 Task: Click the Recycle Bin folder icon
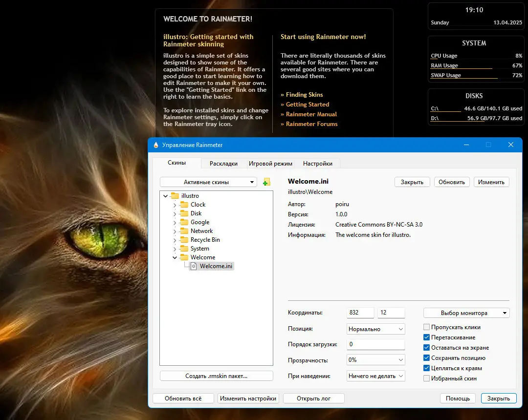184,240
